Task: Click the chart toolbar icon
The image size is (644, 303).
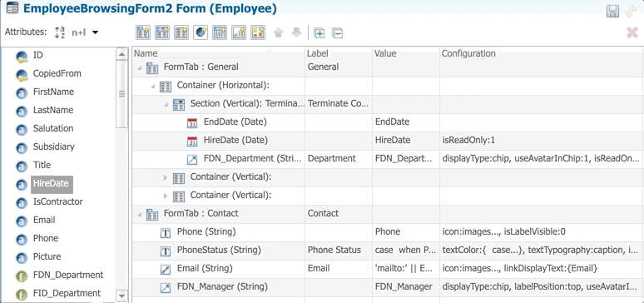Action: pos(239,33)
